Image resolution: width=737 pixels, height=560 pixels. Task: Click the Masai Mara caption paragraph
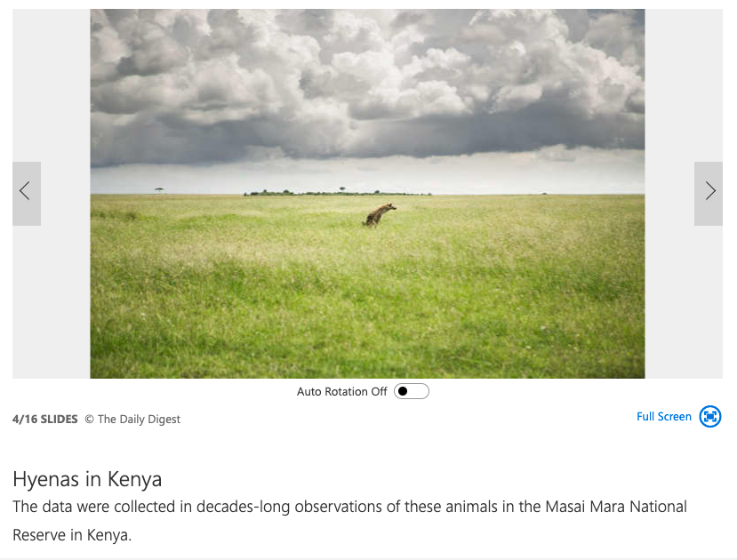(349, 521)
